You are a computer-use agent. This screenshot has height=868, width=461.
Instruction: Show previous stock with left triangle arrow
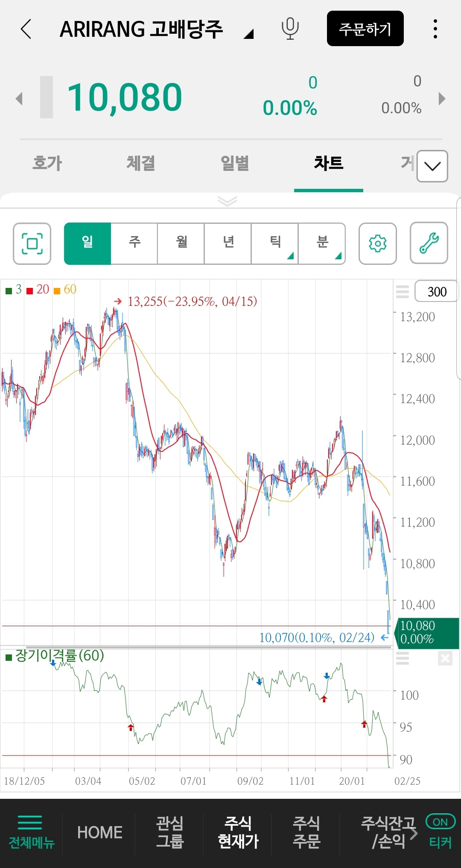19,99
